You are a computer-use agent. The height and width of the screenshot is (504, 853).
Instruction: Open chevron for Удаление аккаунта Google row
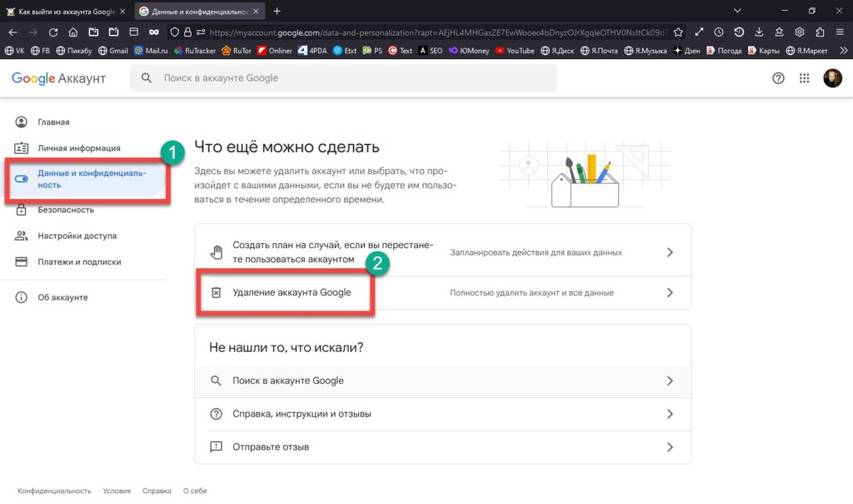[x=670, y=293]
